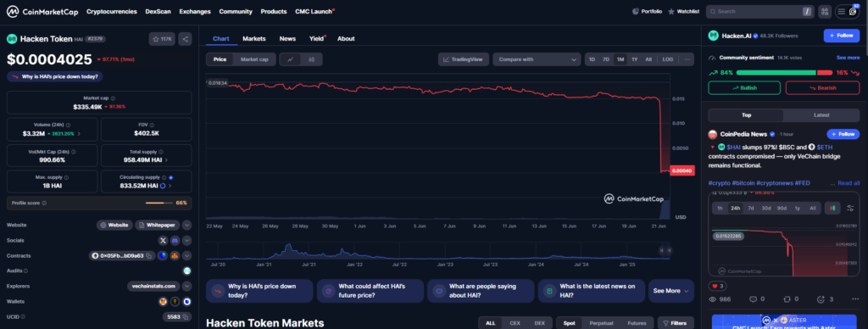The height and width of the screenshot is (329, 868).
Task: Set chart range to 1D
Action: [x=592, y=59]
